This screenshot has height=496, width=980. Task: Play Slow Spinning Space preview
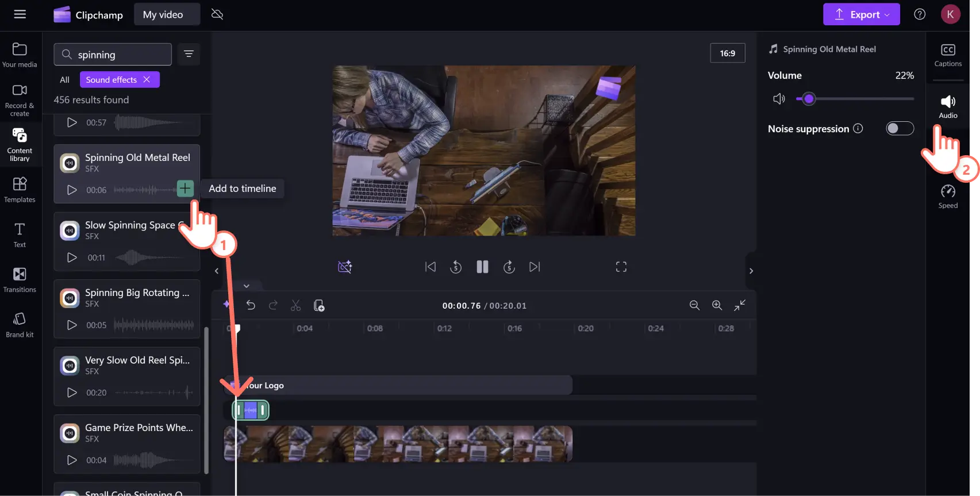(72, 257)
